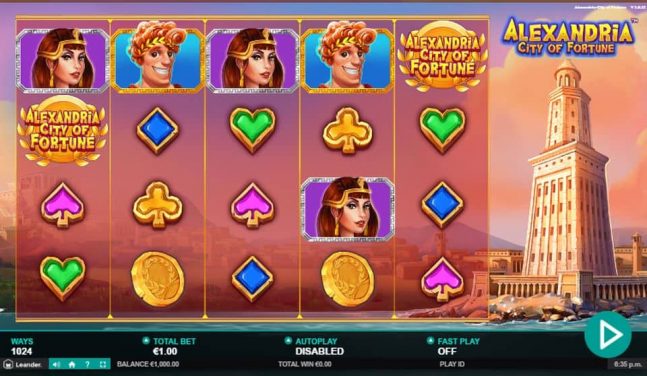Click the gold coin on reel four
This screenshot has height=376, width=647.
pyautogui.click(x=347, y=279)
